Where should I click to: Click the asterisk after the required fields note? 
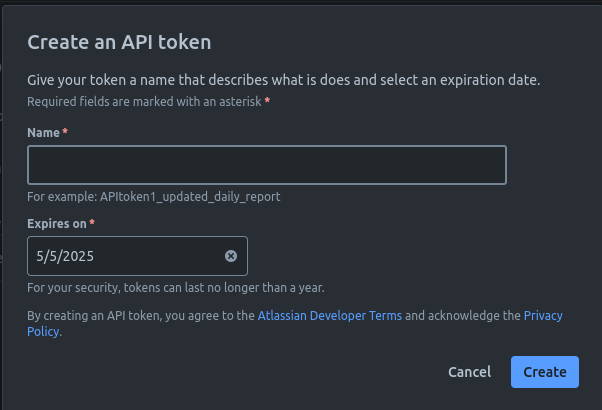(x=267, y=100)
